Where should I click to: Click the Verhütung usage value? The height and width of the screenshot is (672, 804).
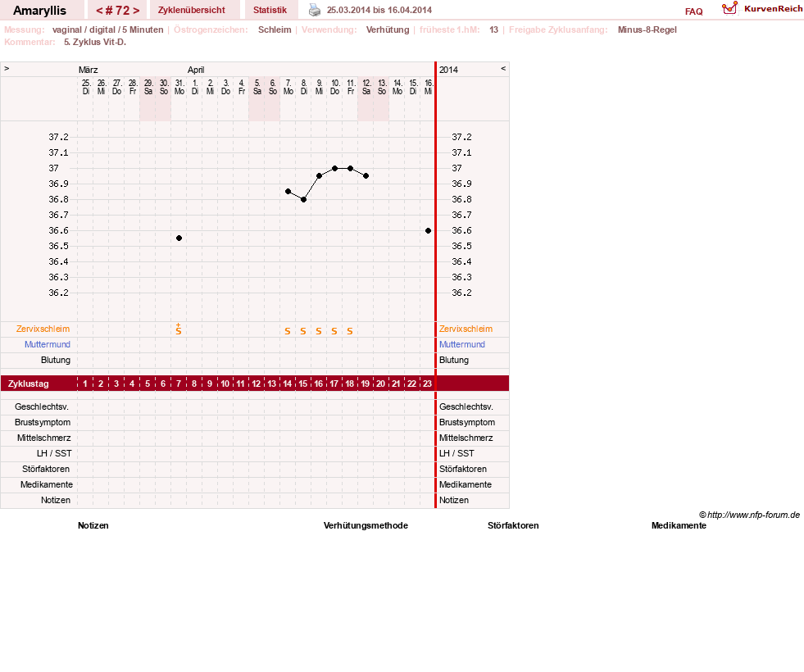[x=388, y=30]
